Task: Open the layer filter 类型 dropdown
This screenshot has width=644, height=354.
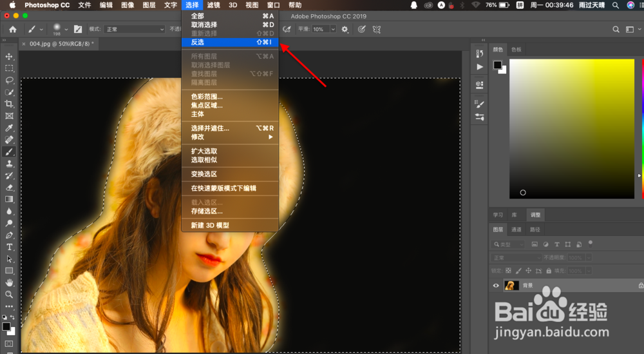Action: [509, 244]
